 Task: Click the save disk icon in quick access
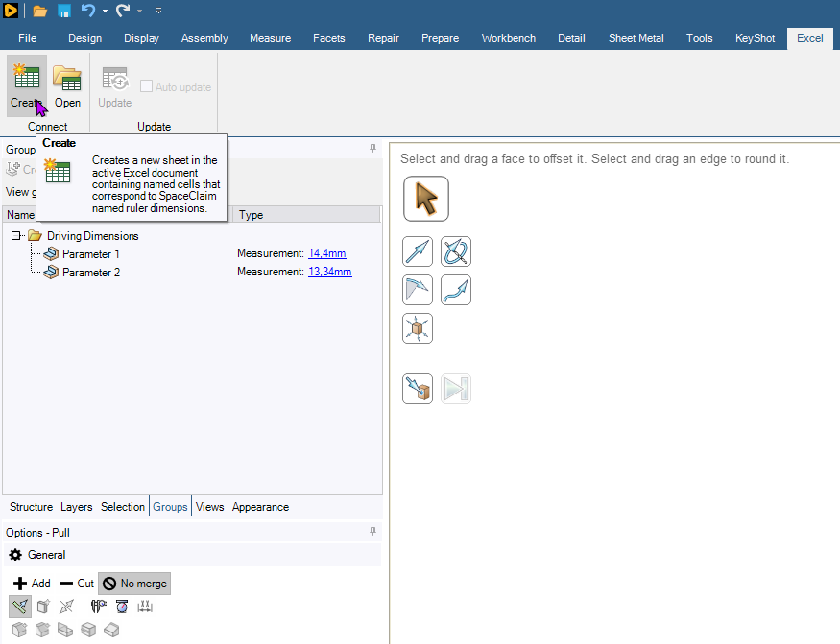64,11
